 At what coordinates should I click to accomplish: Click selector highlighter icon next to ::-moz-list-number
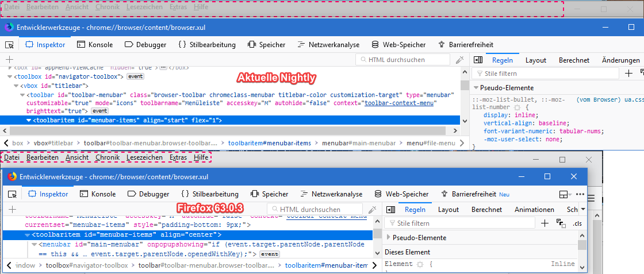pyautogui.click(x=517, y=107)
